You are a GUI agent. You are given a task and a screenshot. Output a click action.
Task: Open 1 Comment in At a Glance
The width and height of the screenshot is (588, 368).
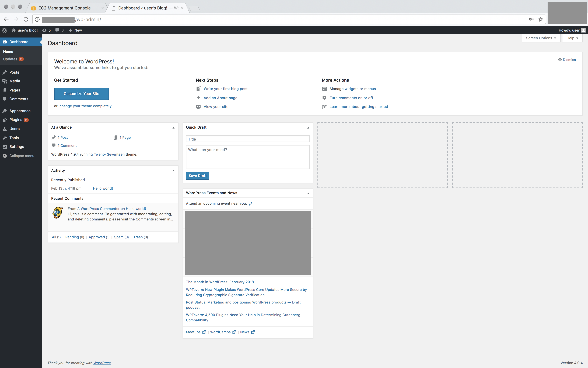pyautogui.click(x=67, y=146)
